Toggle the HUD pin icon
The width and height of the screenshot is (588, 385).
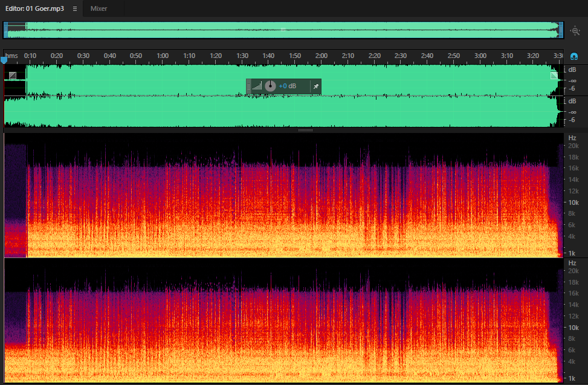315,86
